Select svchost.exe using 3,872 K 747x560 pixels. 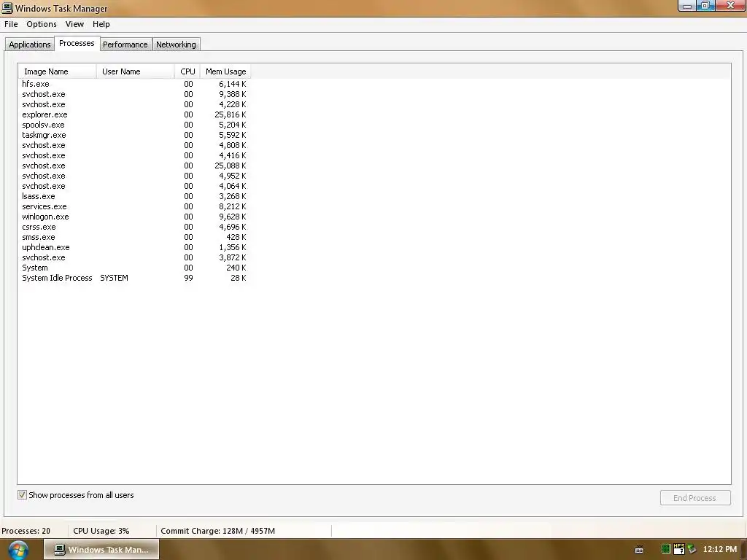tap(134, 257)
